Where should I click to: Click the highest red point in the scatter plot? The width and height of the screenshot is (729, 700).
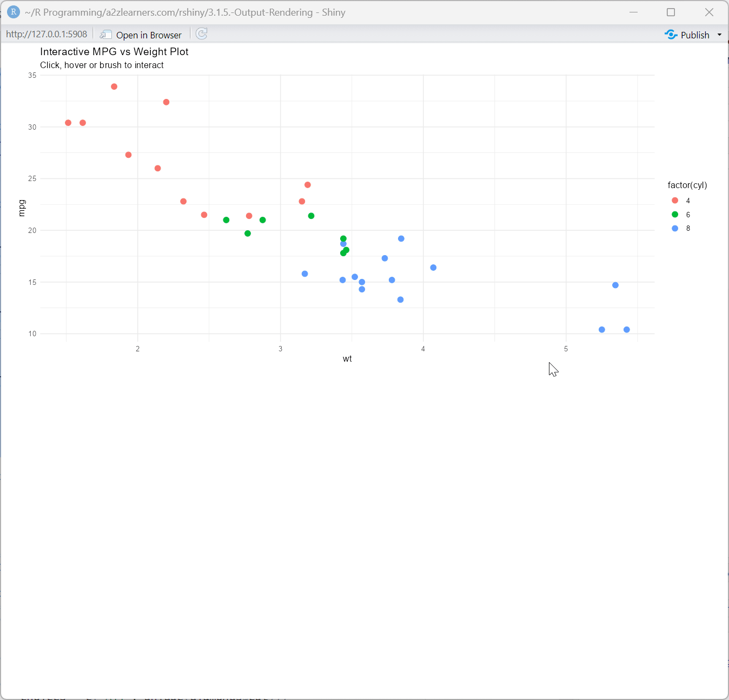(114, 86)
